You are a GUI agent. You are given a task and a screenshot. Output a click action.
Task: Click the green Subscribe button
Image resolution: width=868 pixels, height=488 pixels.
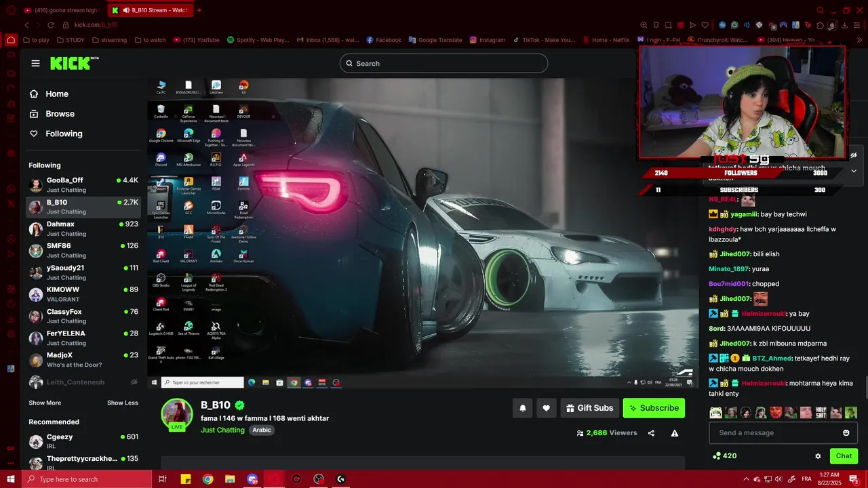point(654,408)
